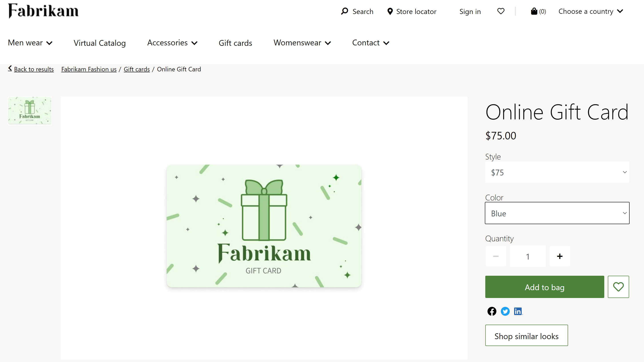The height and width of the screenshot is (362, 644).
Task: Click the gift card product thumbnail
Action: point(30,111)
